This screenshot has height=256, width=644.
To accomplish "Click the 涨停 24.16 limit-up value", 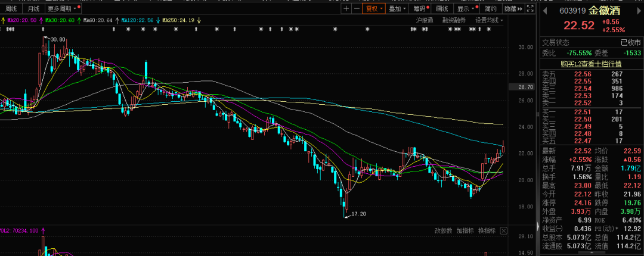I will [x=583, y=202].
